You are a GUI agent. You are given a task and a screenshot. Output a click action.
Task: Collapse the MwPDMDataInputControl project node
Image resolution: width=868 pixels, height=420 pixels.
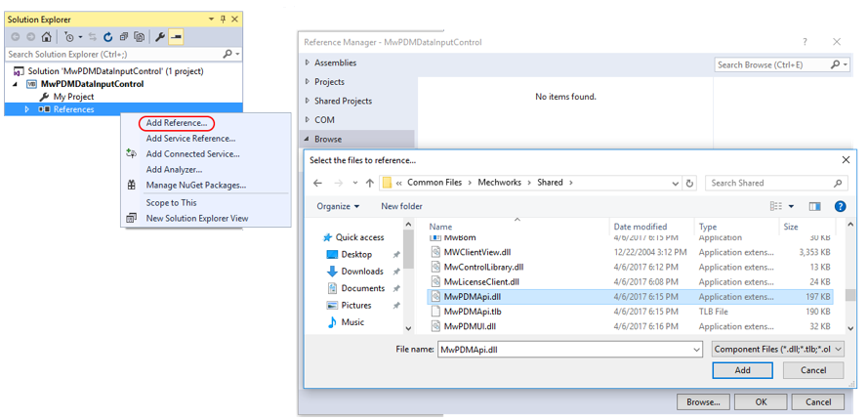[x=16, y=84]
